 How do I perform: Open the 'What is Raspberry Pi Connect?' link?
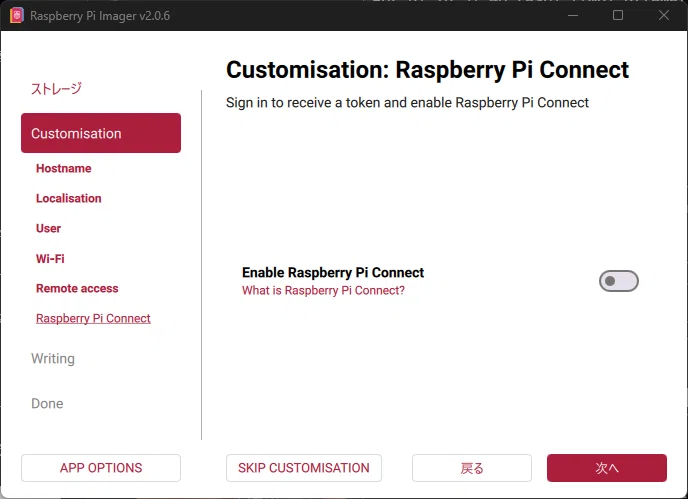(323, 291)
